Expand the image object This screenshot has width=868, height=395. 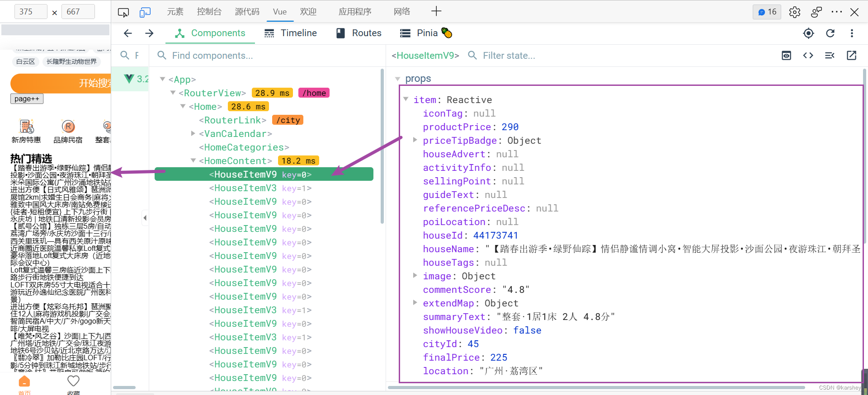(x=415, y=275)
